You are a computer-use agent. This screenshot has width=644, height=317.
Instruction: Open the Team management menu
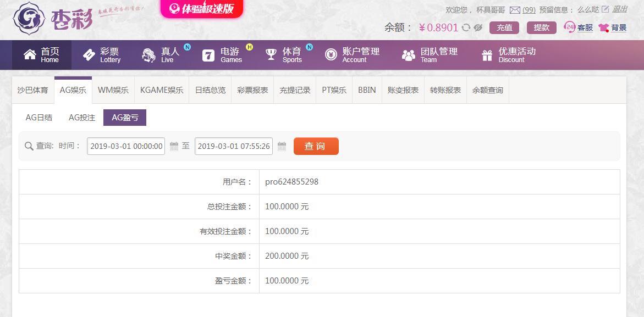429,55
